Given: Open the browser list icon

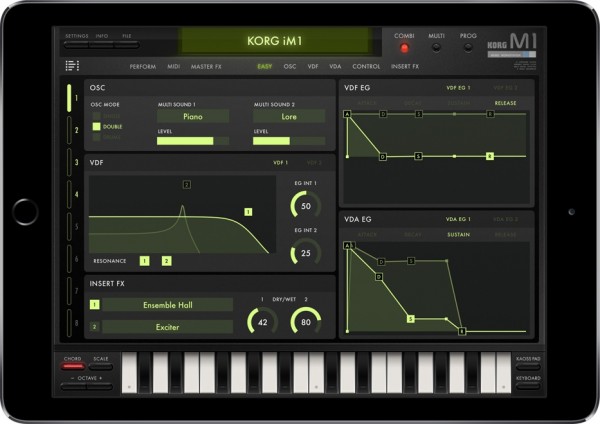Looking at the screenshot, I should (x=71, y=66).
